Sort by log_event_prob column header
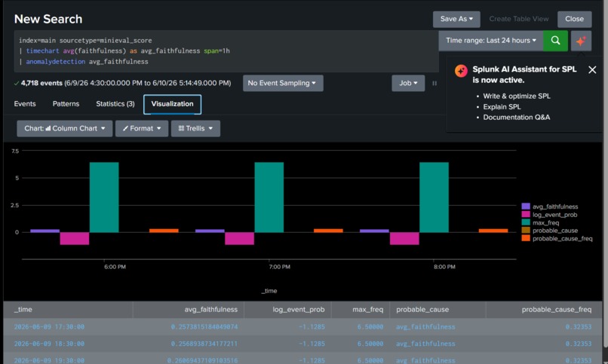This screenshot has height=364, width=608. pyautogui.click(x=287, y=310)
